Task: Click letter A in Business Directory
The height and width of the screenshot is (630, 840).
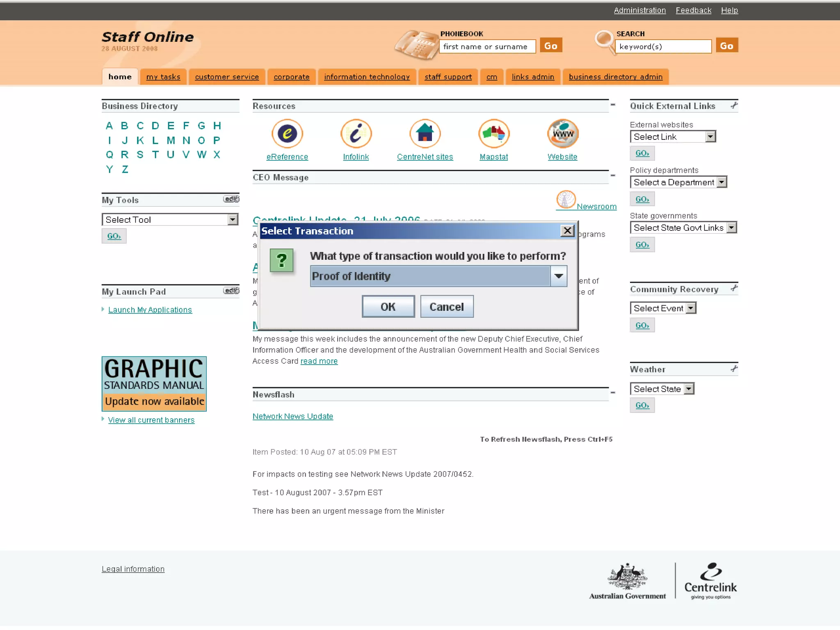Action: [109, 126]
